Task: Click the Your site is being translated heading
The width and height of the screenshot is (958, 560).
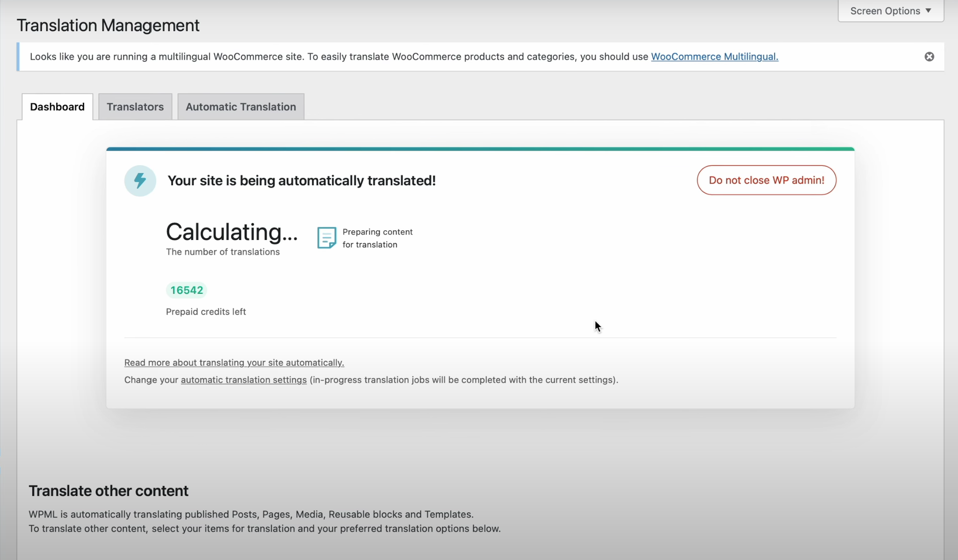Action: click(x=301, y=181)
